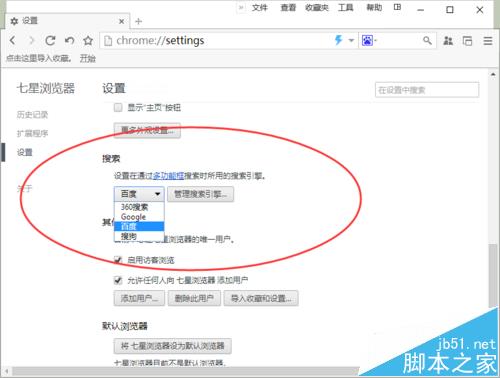Open the dropdown arrow beside the lightning icon
The width and height of the screenshot is (500, 378).
click(351, 41)
